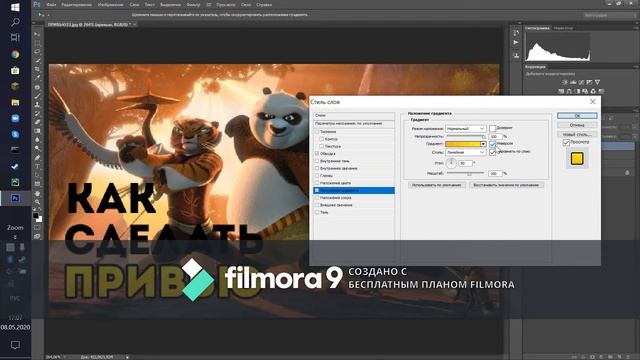Image resolution: width=640 pixels, height=360 pixels.
Task: Enable the Текстура checkbox
Action: click(322, 146)
